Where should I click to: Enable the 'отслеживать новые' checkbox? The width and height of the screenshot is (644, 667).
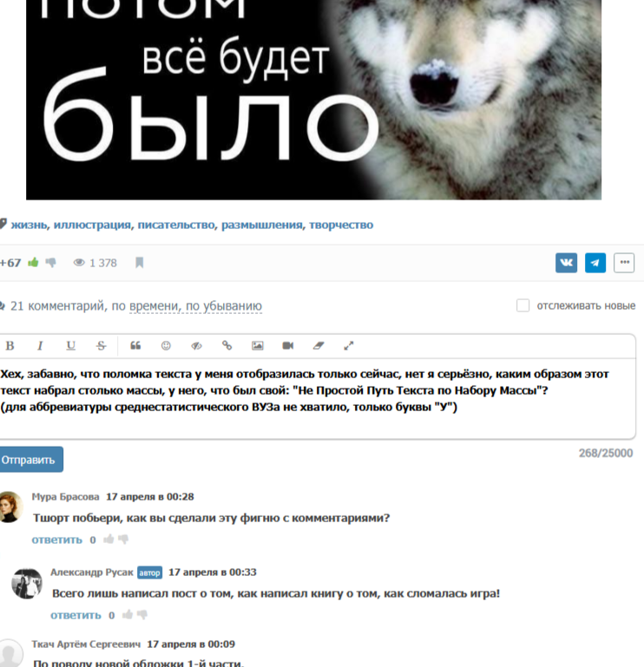coord(522,305)
